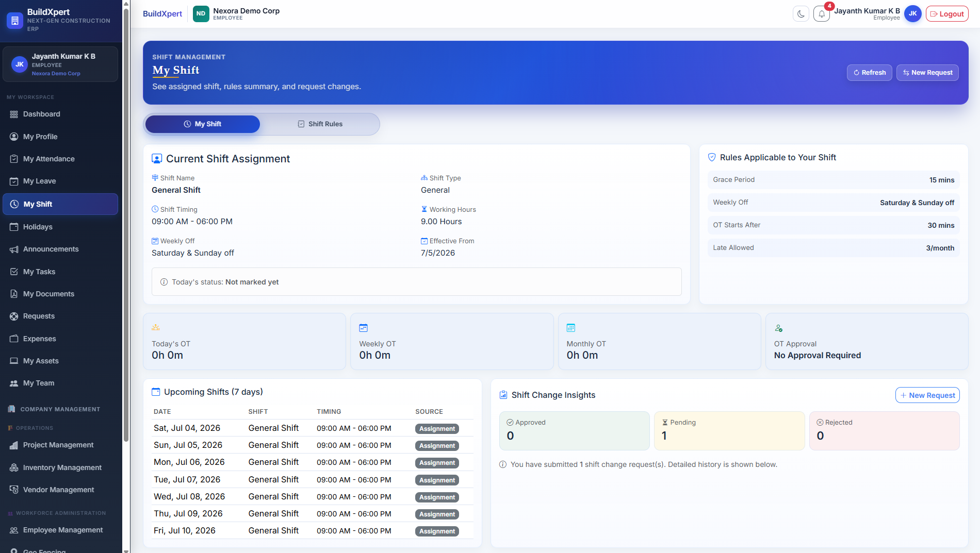Open My Team in sidebar
Image resolution: width=980 pixels, height=553 pixels.
click(x=60, y=383)
